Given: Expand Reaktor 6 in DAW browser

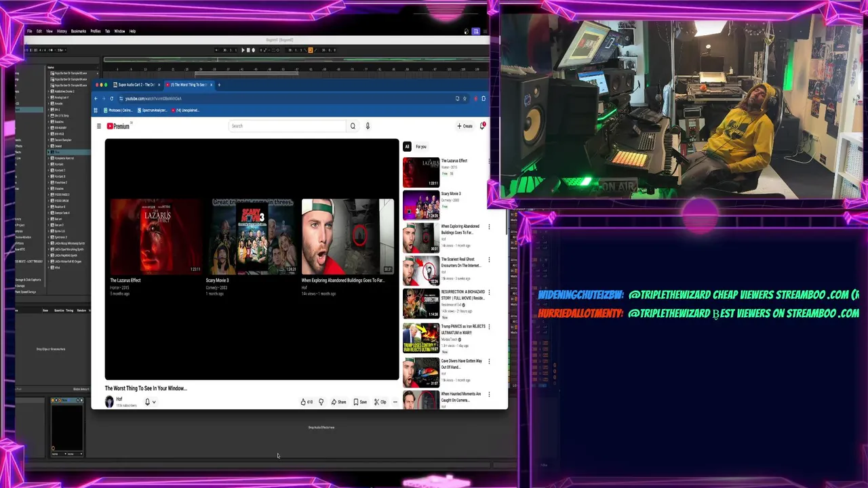Looking at the screenshot, I should click(48, 207).
